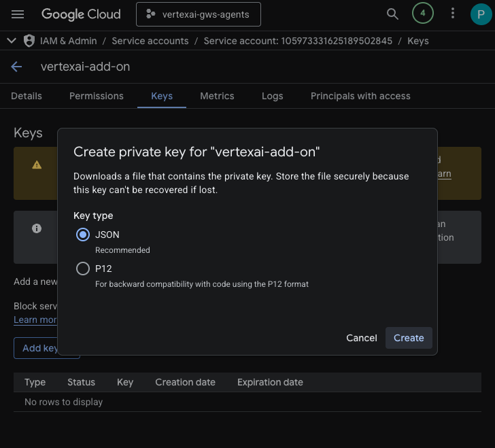Select the JSON key type
The image size is (495, 448).
(x=83, y=235)
